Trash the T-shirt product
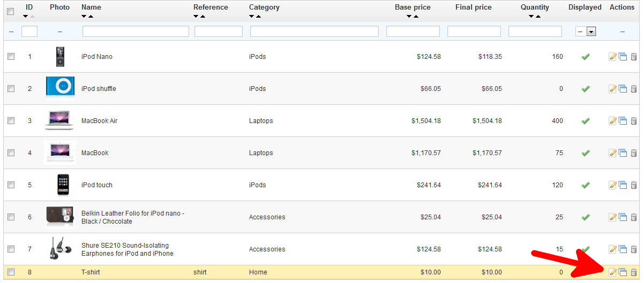 [634, 272]
